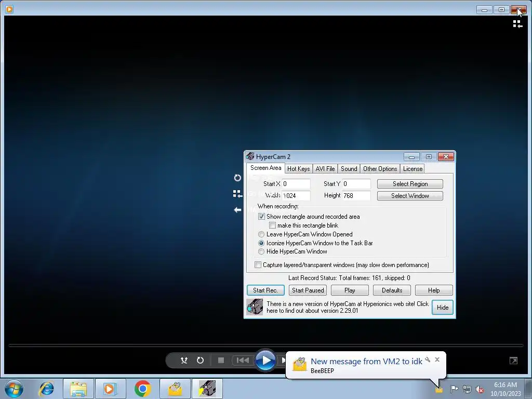The width and height of the screenshot is (532, 399).
Task: Open the Screen Area tab
Action: coord(265,168)
